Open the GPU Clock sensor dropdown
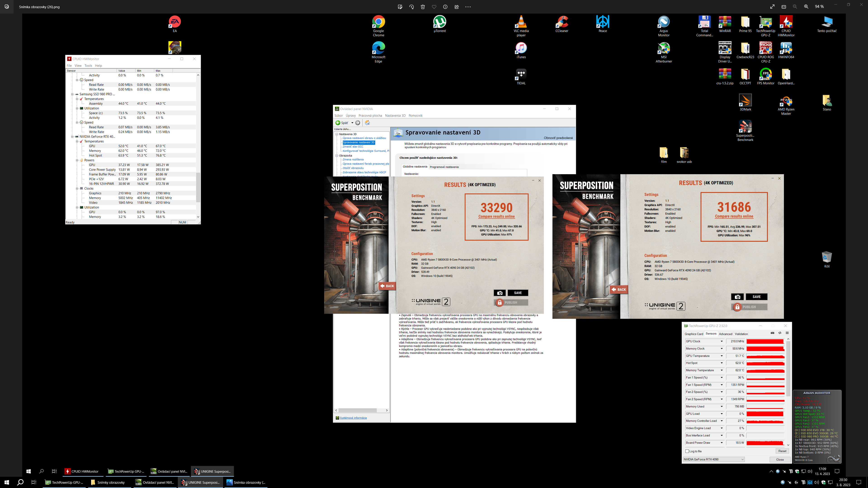This screenshot has height=488, width=868. [722, 342]
